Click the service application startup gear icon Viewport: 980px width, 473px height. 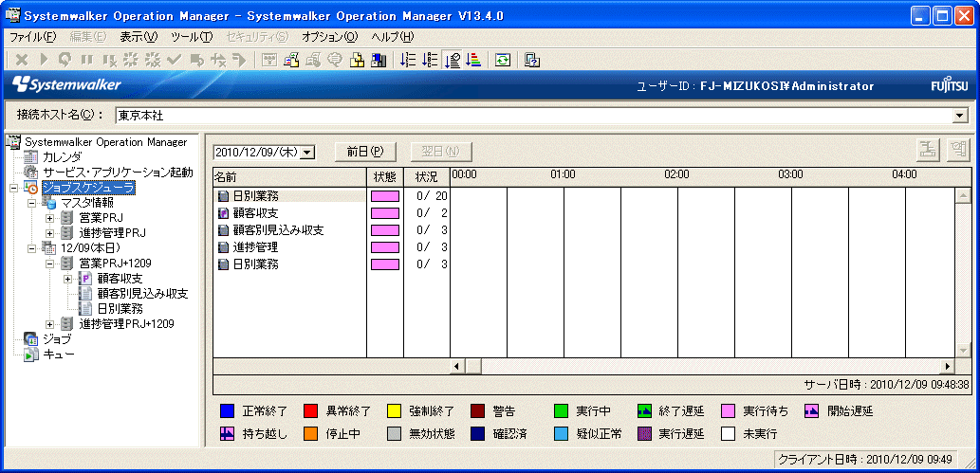(31, 172)
